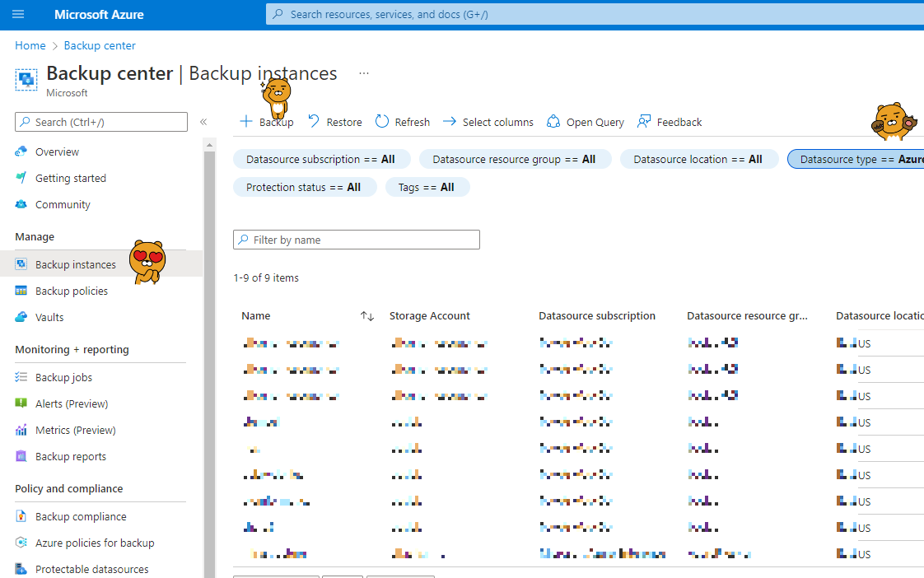Click the Restore undo-arrow icon
This screenshot has height=578, width=924.
click(x=314, y=121)
